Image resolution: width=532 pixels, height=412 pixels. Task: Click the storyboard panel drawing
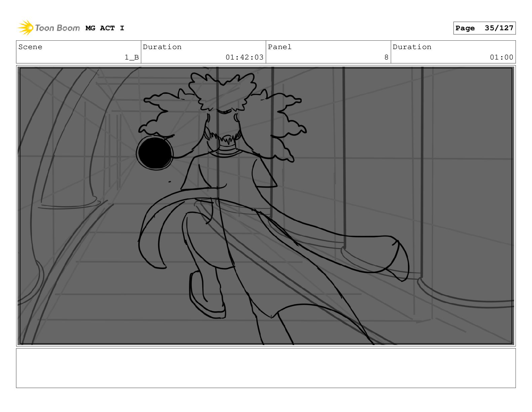click(266, 206)
